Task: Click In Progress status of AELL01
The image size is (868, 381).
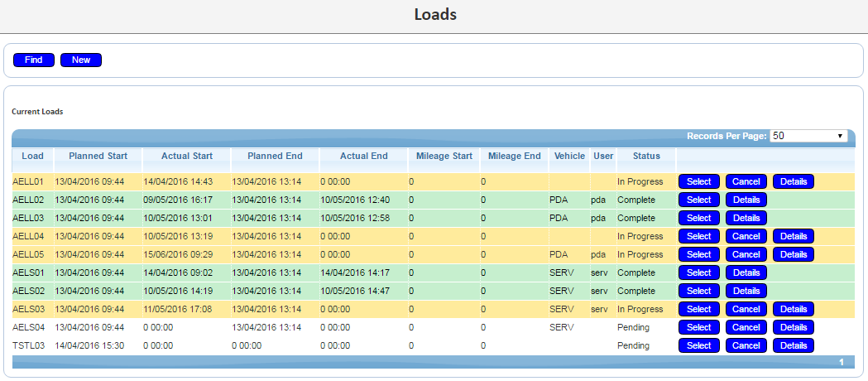Action: [x=640, y=181]
